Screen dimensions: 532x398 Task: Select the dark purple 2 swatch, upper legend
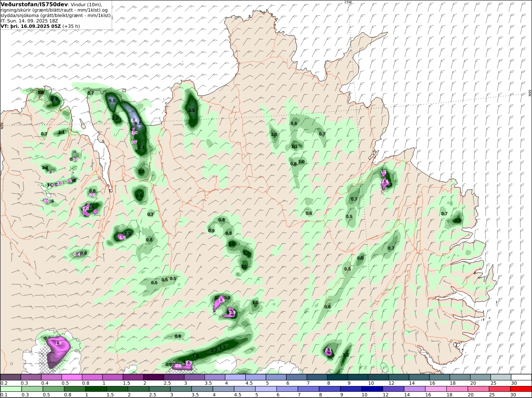[153, 377]
